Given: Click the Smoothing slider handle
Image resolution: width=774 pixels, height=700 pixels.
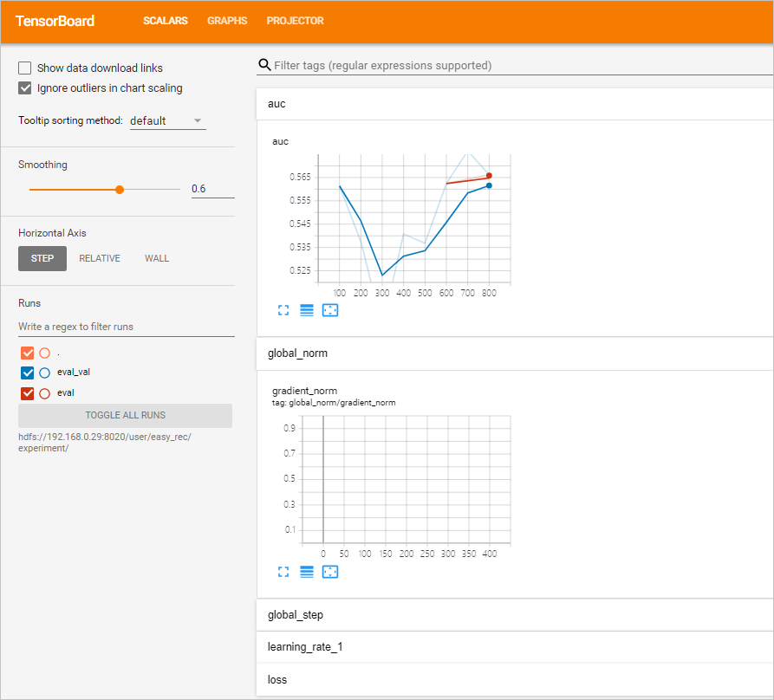Looking at the screenshot, I should pyautogui.click(x=120, y=190).
